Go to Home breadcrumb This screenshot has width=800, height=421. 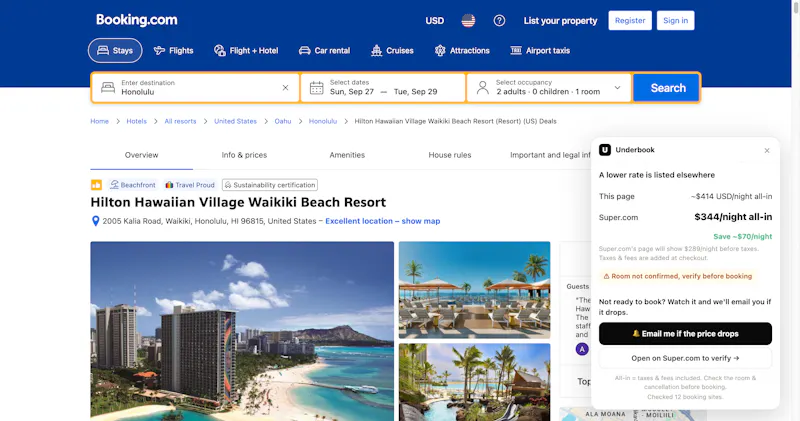coord(99,121)
